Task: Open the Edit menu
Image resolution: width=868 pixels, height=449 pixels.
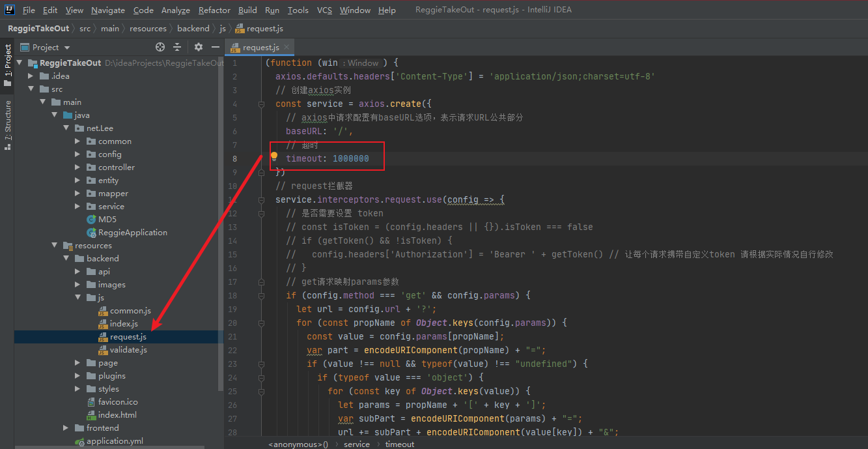Action: tap(50, 10)
